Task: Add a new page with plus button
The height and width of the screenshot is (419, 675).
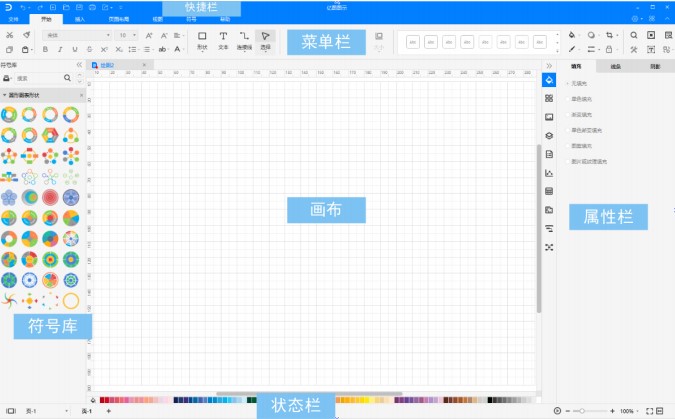Action: coord(108,411)
